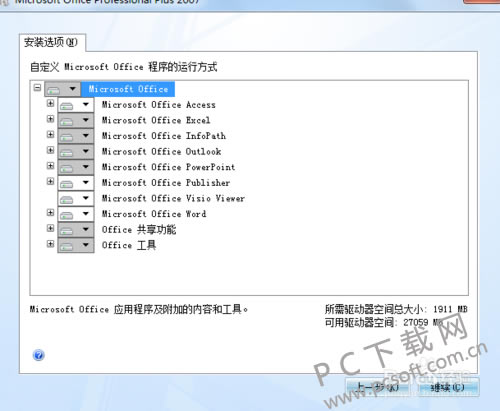Select Microsoft Office Excel label
500x411 pixels.
click(x=156, y=120)
